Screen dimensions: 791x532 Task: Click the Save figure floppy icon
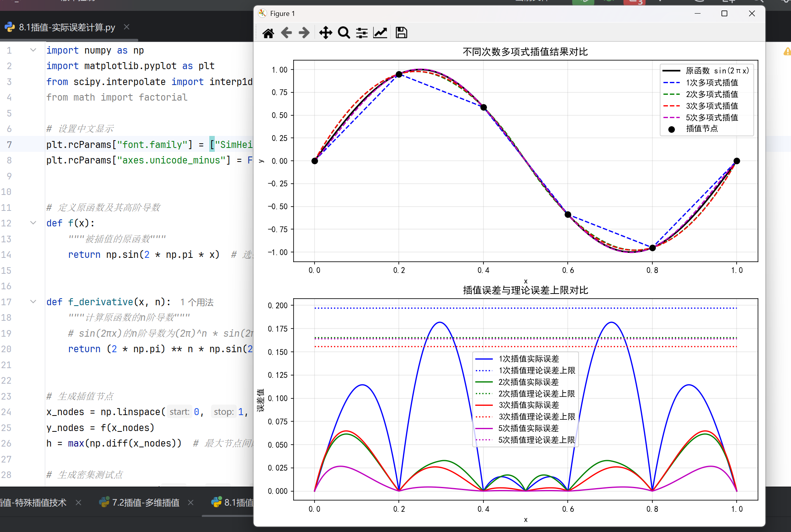point(401,33)
